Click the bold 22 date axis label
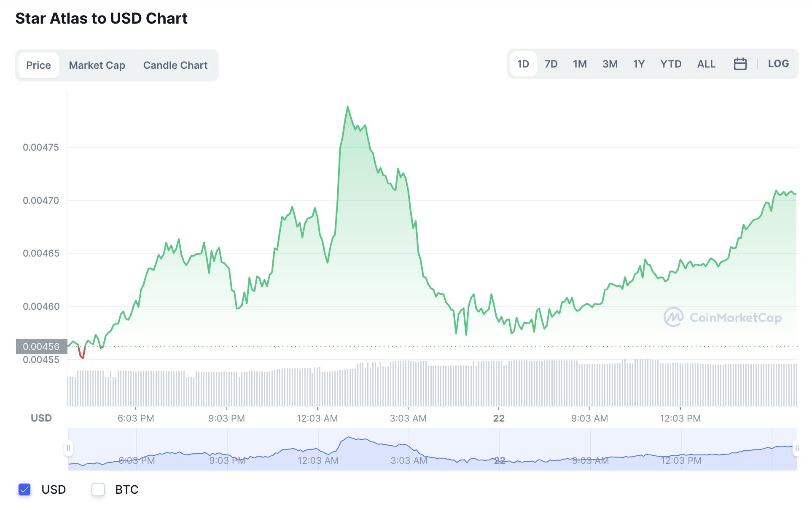The height and width of the screenshot is (514, 812). pyautogui.click(x=499, y=418)
